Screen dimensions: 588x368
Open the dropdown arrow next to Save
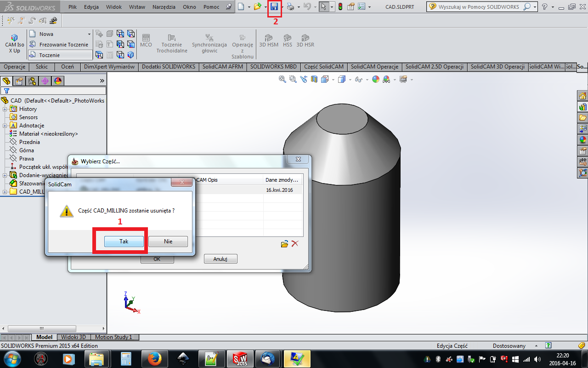(x=282, y=7)
